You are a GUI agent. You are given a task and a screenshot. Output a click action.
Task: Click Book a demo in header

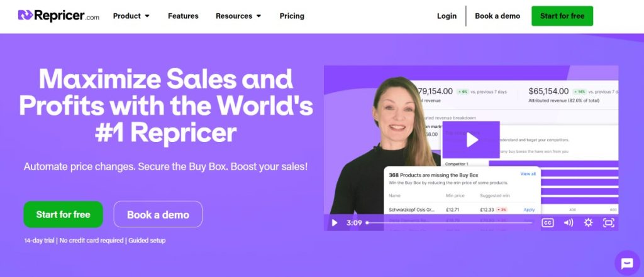point(497,16)
